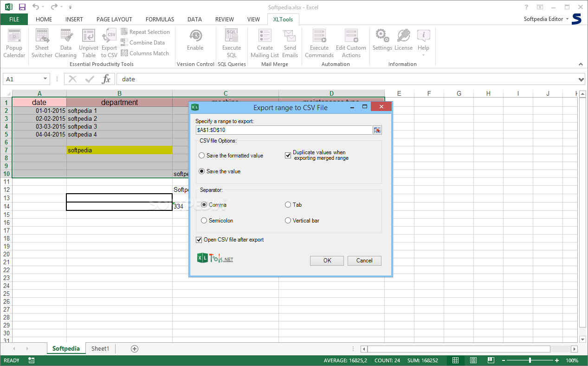Choose Comma as separator
This screenshot has width=588, height=366.
(214, 205)
